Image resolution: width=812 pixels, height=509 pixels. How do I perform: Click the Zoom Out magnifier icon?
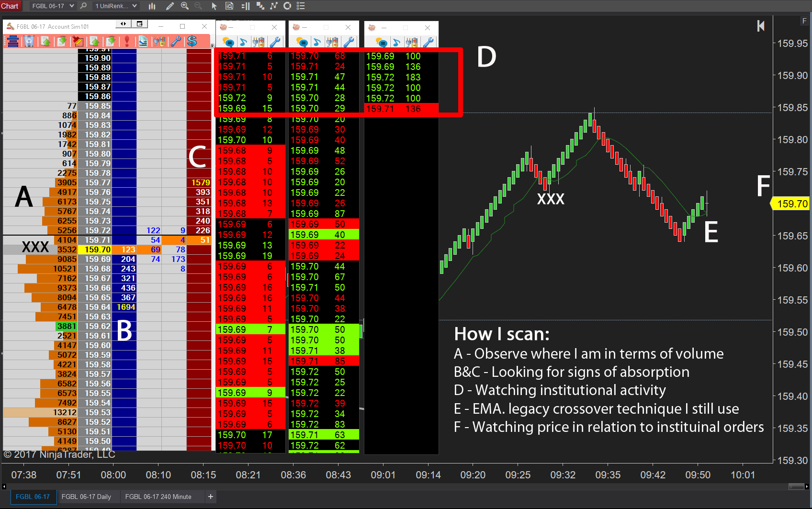click(199, 6)
